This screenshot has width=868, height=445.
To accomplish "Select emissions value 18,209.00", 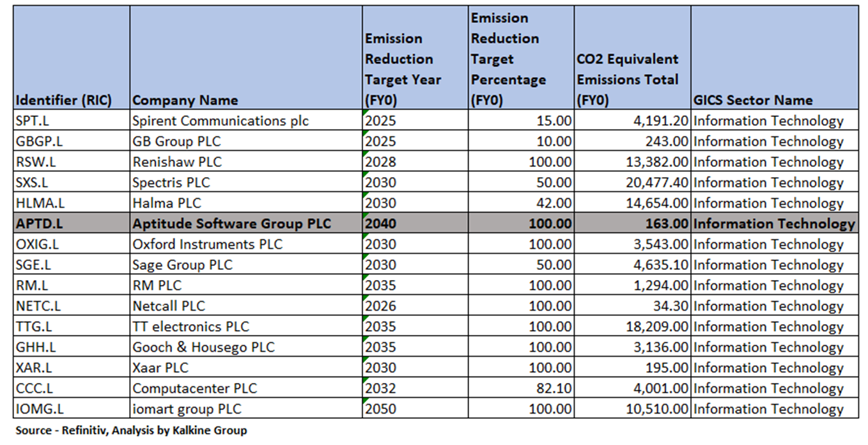I will (x=632, y=327).
